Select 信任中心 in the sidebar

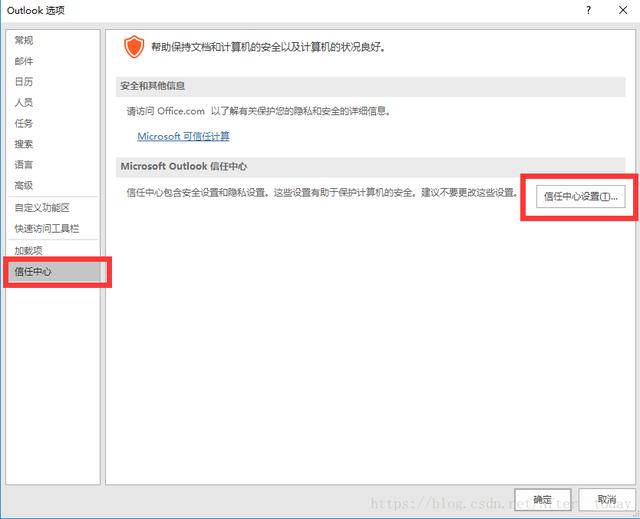click(x=53, y=272)
